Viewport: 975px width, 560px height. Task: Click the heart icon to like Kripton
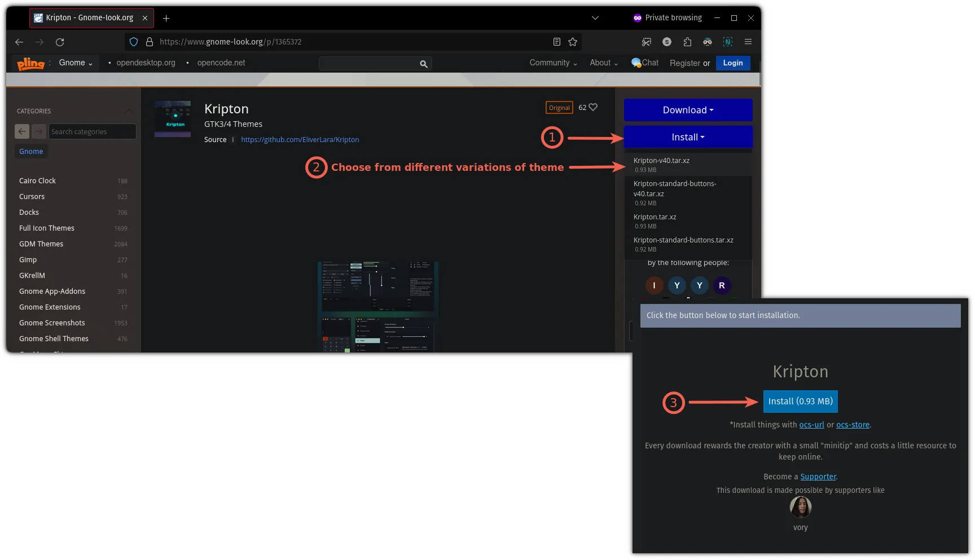(593, 107)
